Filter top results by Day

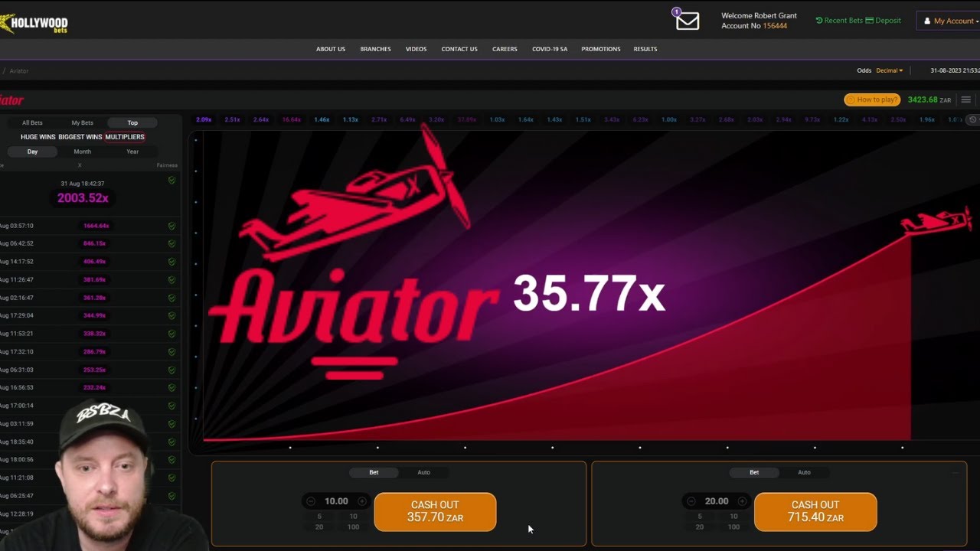click(x=32, y=152)
